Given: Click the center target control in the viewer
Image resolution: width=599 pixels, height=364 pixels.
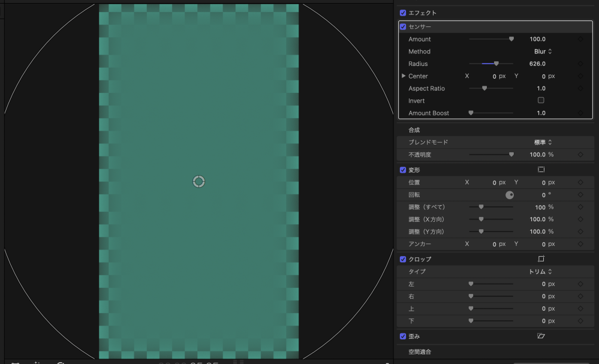Looking at the screenshot, I should 199,181.
